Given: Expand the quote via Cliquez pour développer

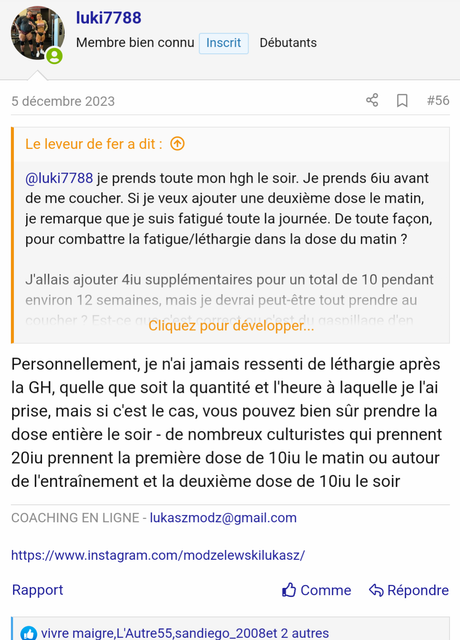Looking at the screenshot, I should pos(231,326).
